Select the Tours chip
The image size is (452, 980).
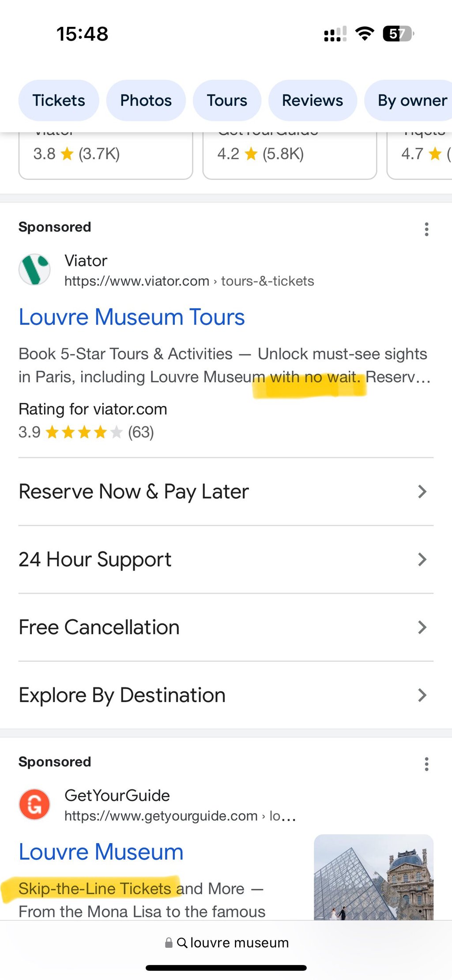point(227,101)
